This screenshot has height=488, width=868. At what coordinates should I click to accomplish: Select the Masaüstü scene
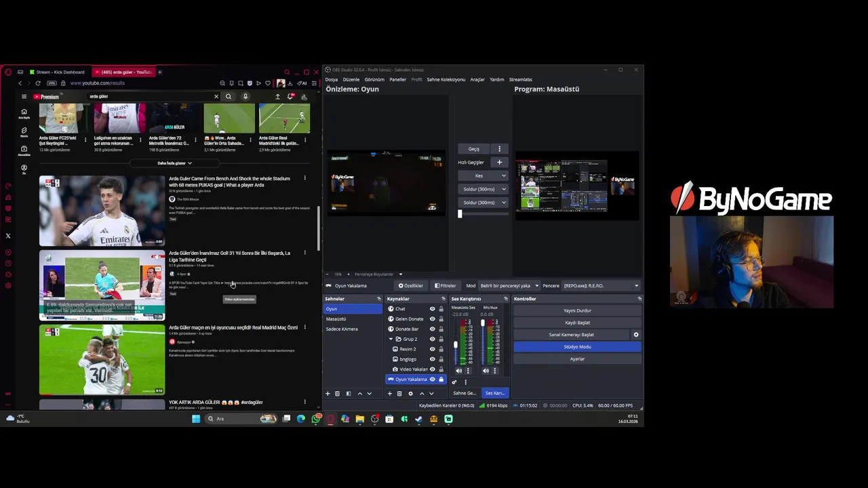[x=353, y=319]
